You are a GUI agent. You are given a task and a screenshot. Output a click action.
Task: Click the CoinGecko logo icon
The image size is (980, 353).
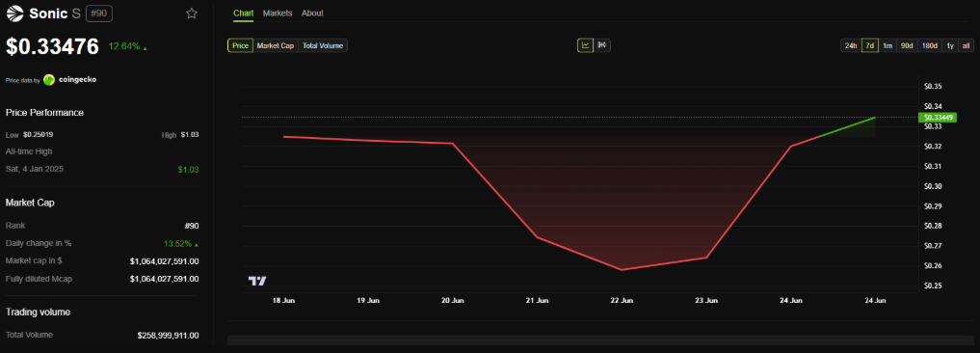tap(49, 80)
